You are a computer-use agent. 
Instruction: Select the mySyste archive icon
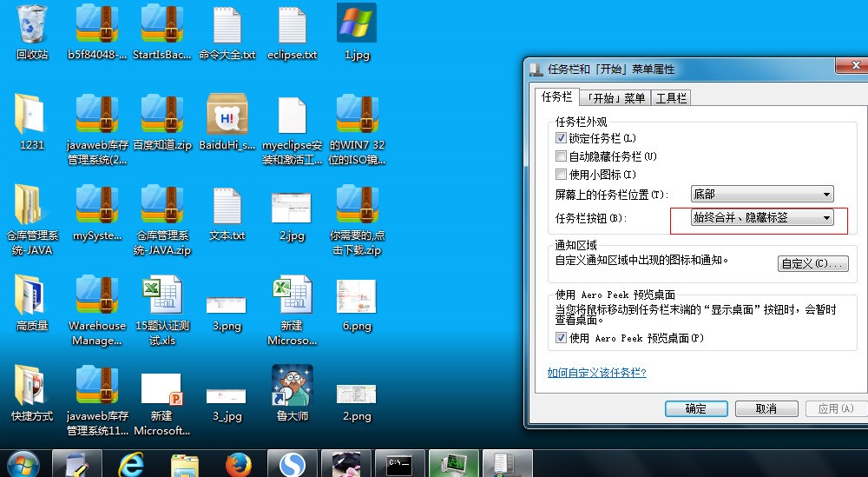pos(97,204)
